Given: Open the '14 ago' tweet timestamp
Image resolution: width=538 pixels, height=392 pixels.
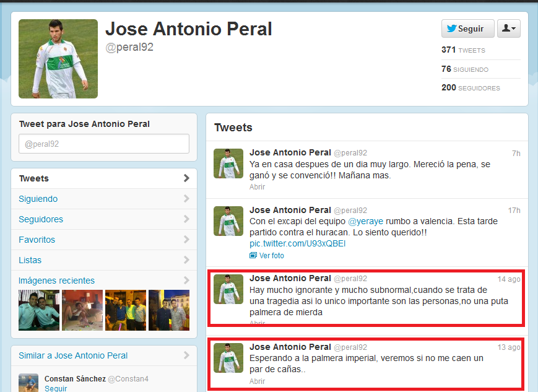Looking at the screenshot, I should (x=509, y=279).
